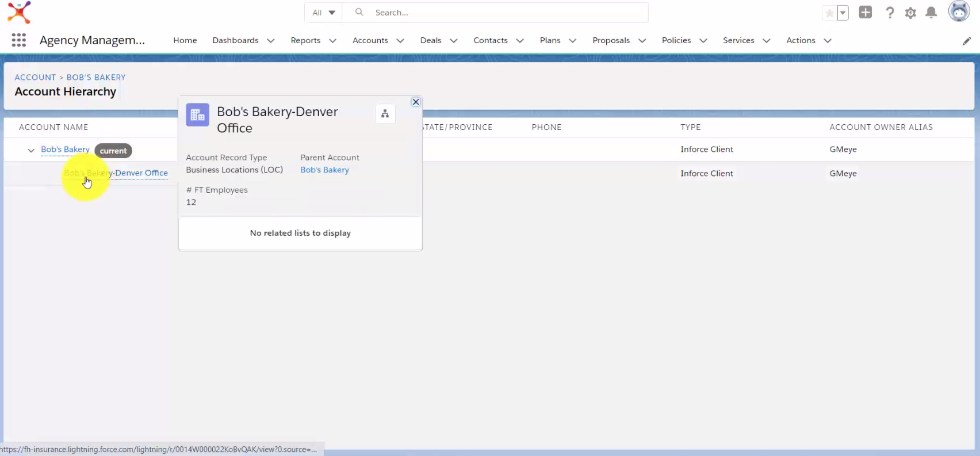Expand the Contacts dropdown chevron

(520, 41)
